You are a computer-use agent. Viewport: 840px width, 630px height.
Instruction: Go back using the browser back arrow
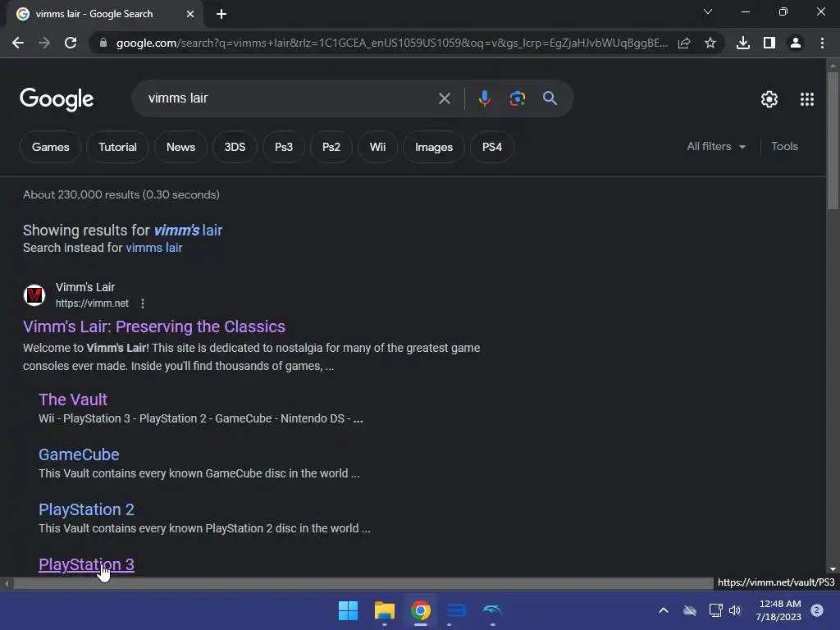pyautogui.click(x=18, y=43)
